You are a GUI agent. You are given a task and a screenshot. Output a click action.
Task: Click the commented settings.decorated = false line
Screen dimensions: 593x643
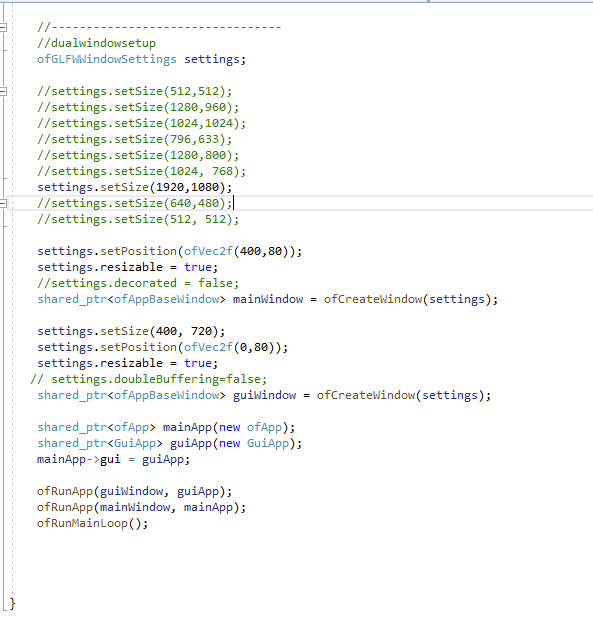138,283
